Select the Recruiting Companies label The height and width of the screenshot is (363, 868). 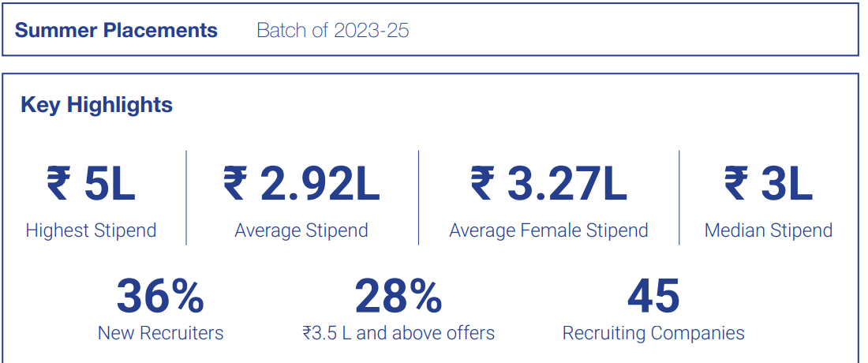pos(653,333)
